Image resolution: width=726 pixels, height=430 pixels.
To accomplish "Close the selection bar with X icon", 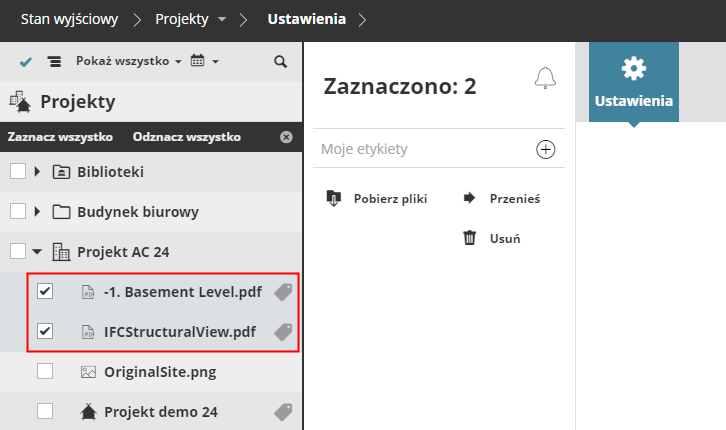I will (x=286, y=137).
